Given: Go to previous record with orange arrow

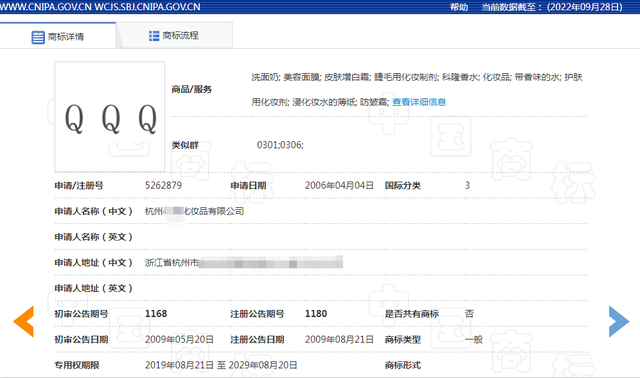Looking at the screenshot, I should (23, 321).
